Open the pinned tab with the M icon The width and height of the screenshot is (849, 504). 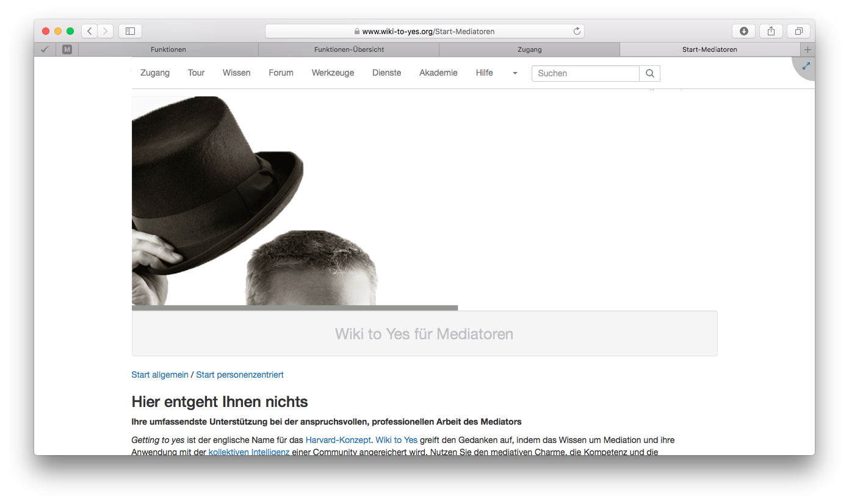coord(67,49)
